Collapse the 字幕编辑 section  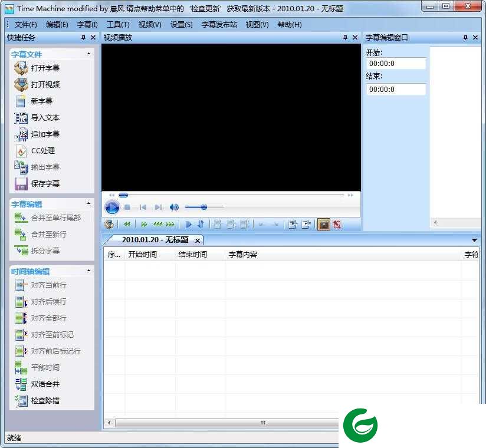(x=88, y=203)
